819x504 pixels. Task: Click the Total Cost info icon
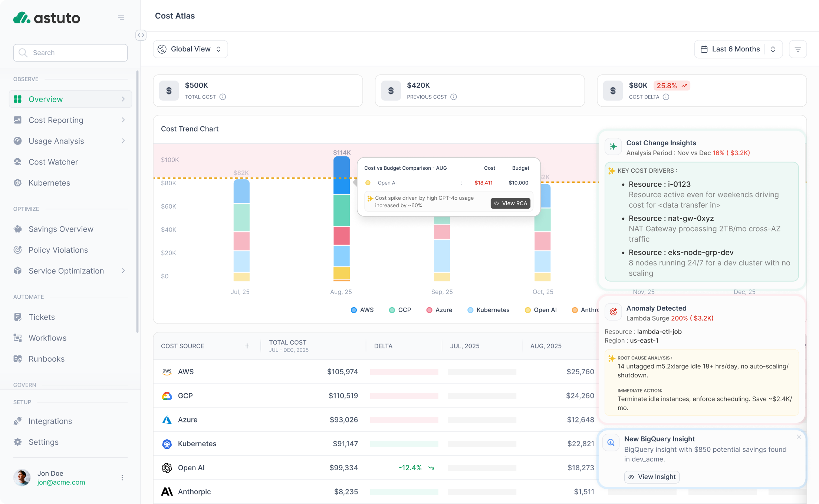coord(223,97)
